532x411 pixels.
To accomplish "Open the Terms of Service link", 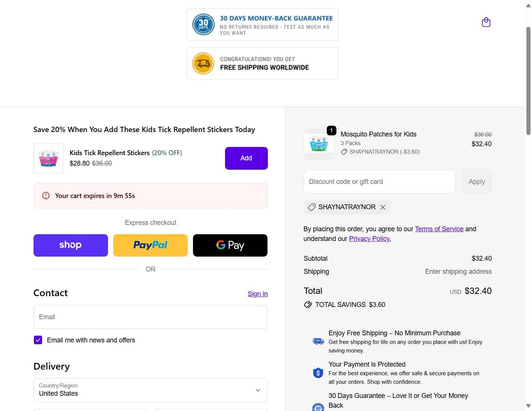I will click(439, 229).
